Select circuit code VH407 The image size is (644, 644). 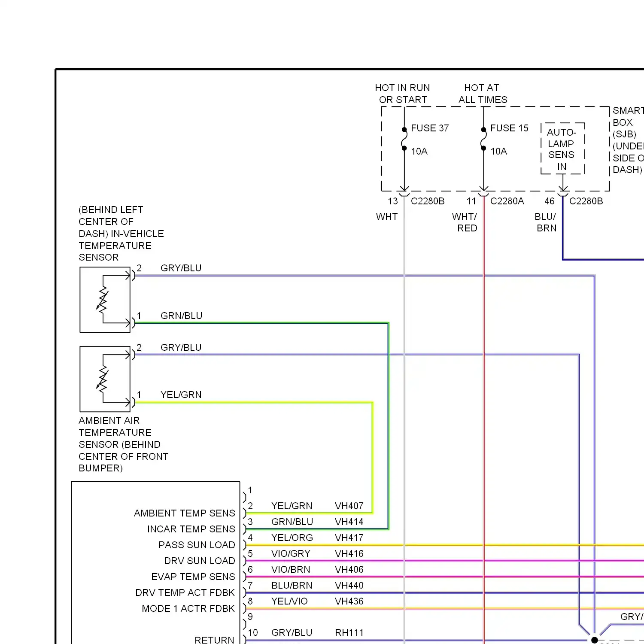click(349, 506)
